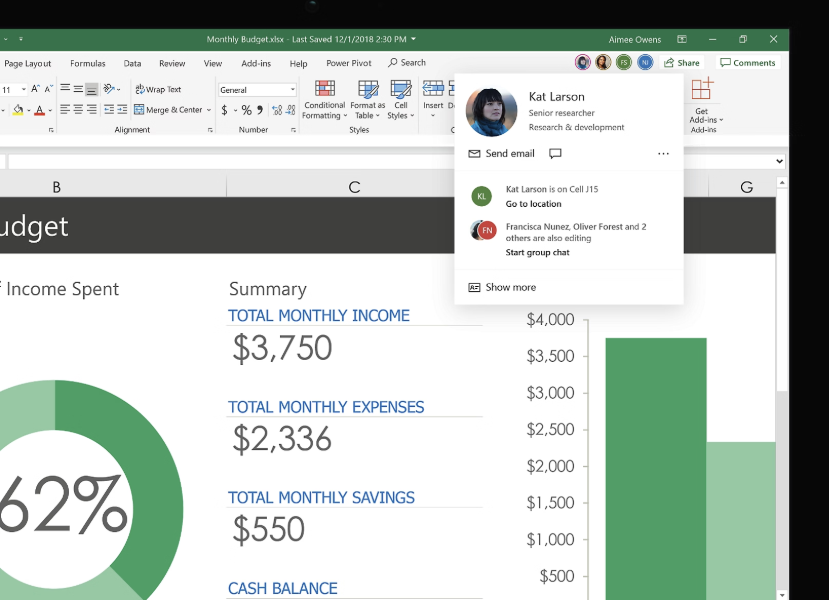This screenshot has height=600, width=829.
Task: Click the vertical scrollbar up arrow
Action: [x=782, y=182]
